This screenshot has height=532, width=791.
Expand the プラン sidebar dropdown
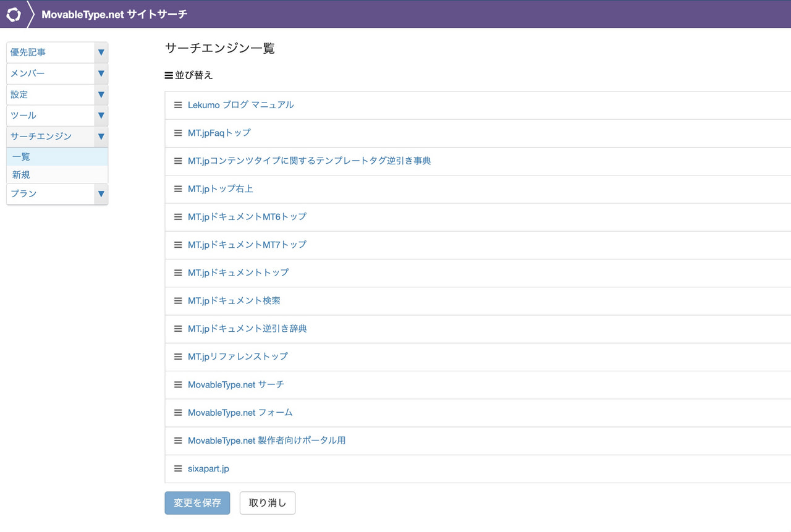click(101, 194)
